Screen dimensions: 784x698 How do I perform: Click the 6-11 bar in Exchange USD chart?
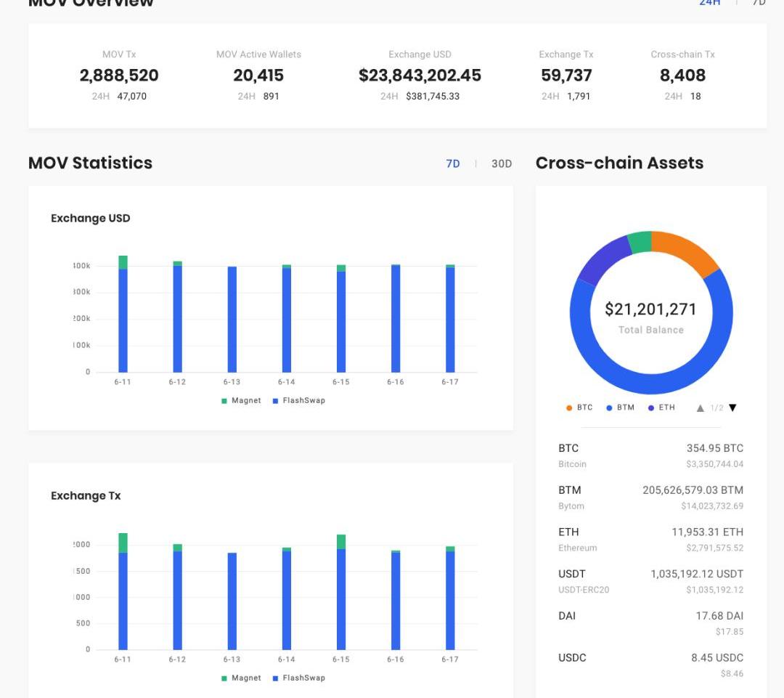coord(123,320)
